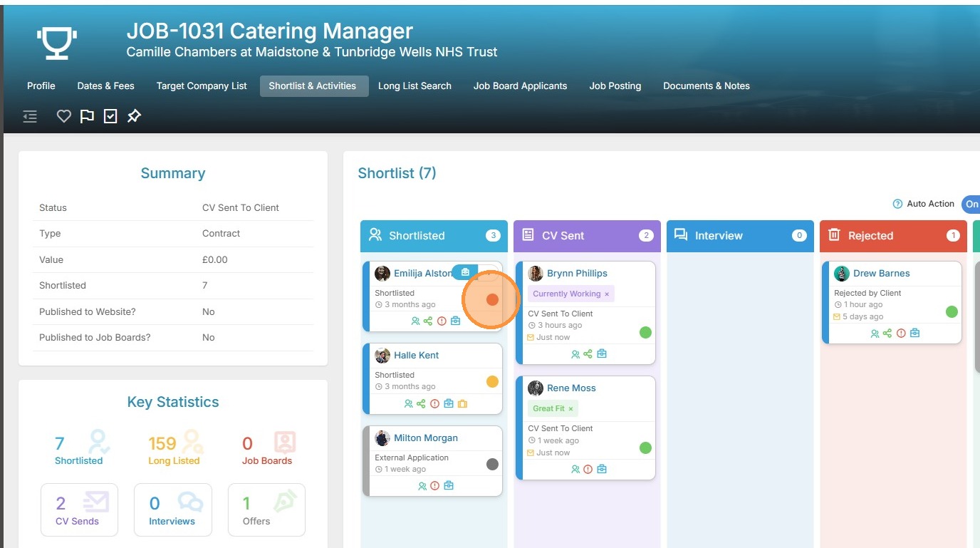The image size is (980, 548).
Task: Click the CV Sent column header
Action: point(587,236)
